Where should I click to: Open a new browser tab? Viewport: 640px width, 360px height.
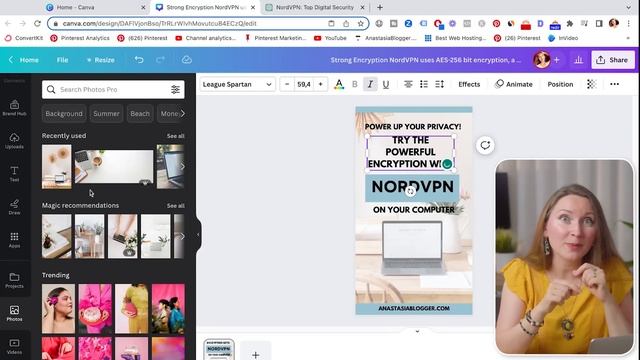[x=380, y=7]
